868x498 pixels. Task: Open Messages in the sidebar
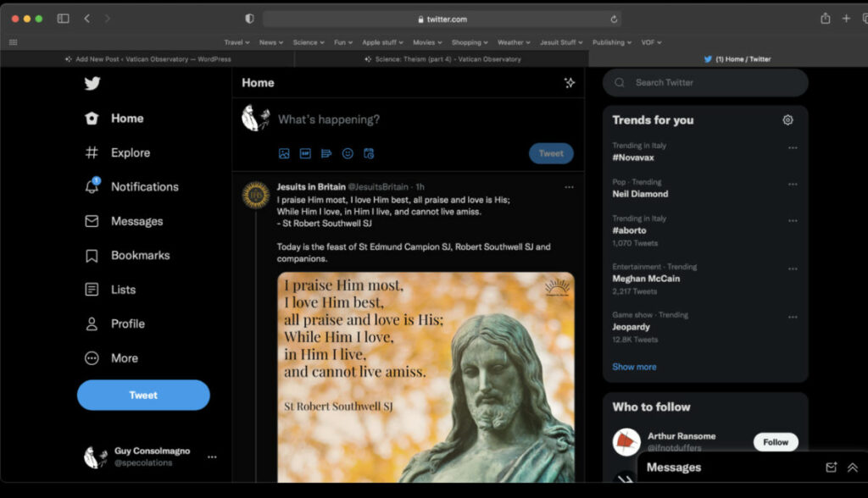(124, 221)
